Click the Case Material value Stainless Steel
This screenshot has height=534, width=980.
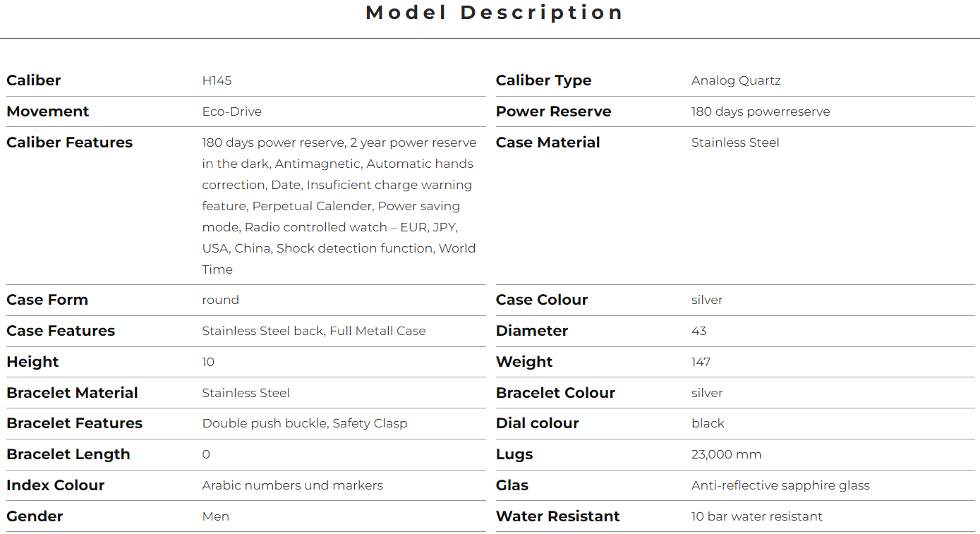pos(735,142)
